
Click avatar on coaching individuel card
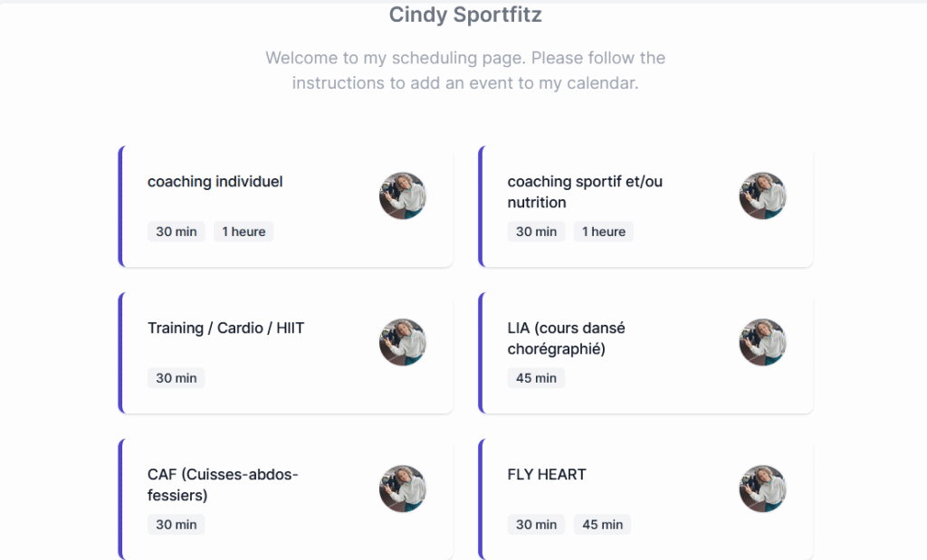402,195
